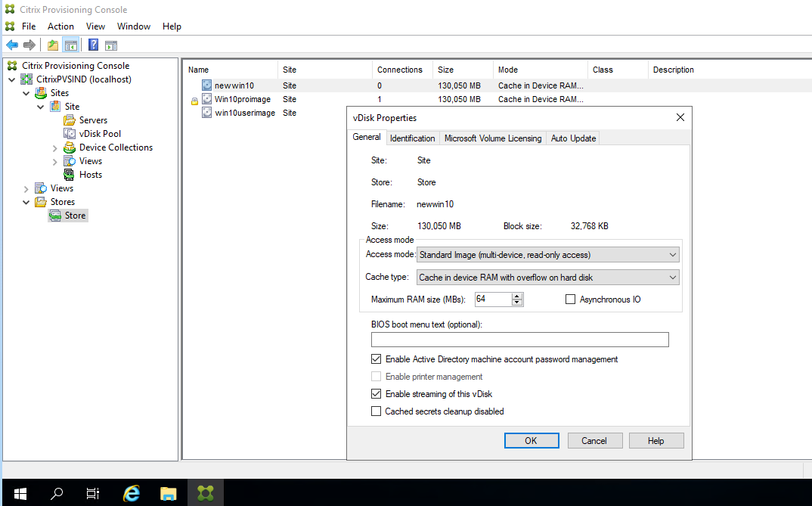The width and height of the screenshot is (812, 506).
Task: Switch to Microsoft Volume Licensing tab
Action: [492, 138]
